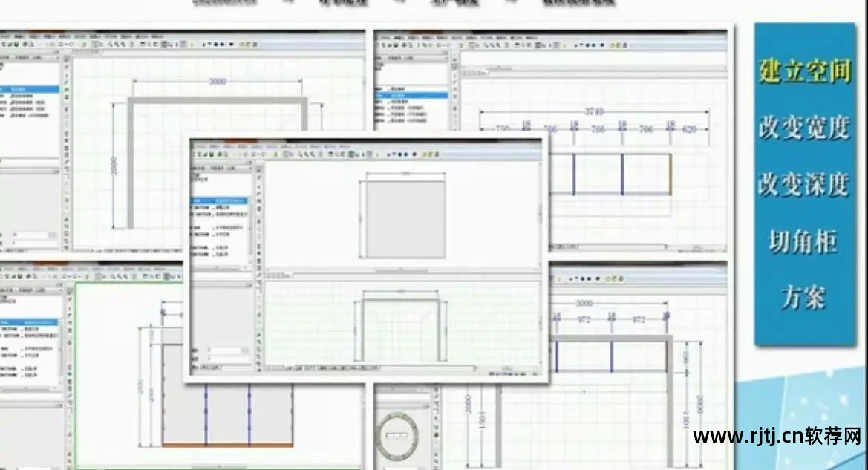Click the 3740 dimension in top-right window

[x=593, y=112]
